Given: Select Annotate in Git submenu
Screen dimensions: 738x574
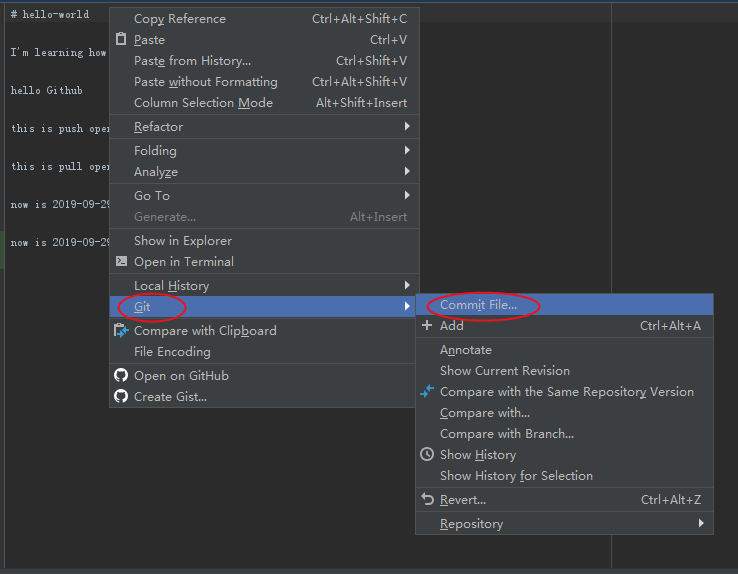Looking at the screenshot, I should (x=564, y=350).
